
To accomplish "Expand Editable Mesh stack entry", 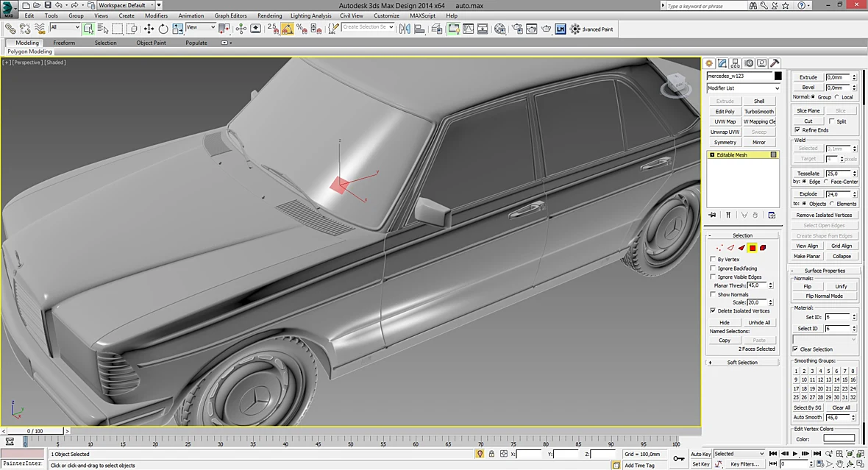I will click(x=712, y=155).
